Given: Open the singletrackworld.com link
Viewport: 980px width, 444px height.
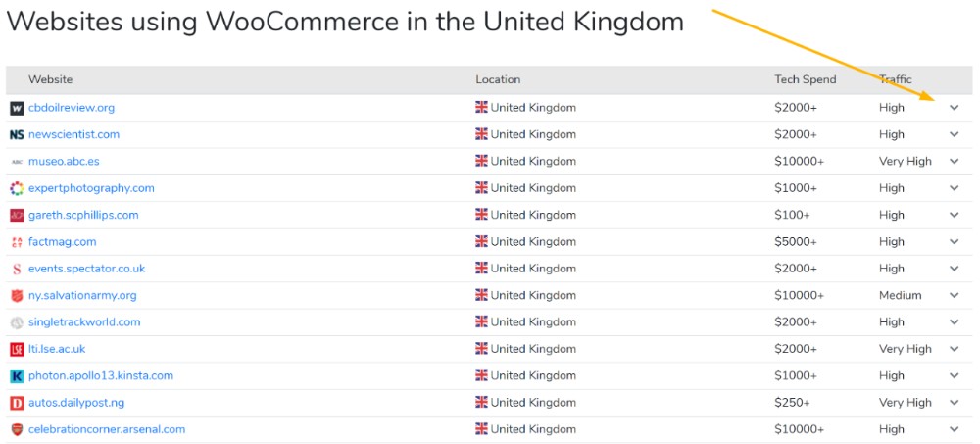Looking at the screenshot, I should pos(84,322).
